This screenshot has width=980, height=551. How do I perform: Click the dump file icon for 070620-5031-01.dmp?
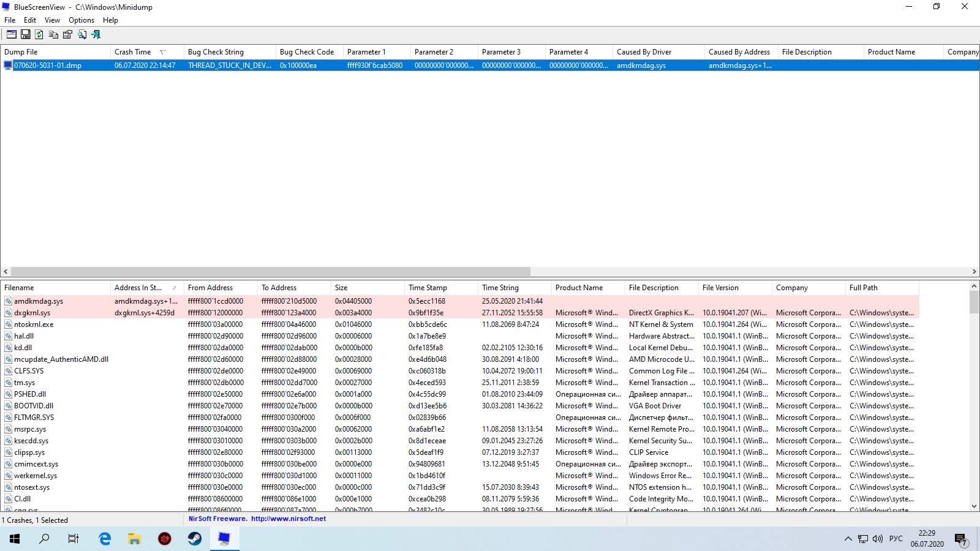[9, 66]
